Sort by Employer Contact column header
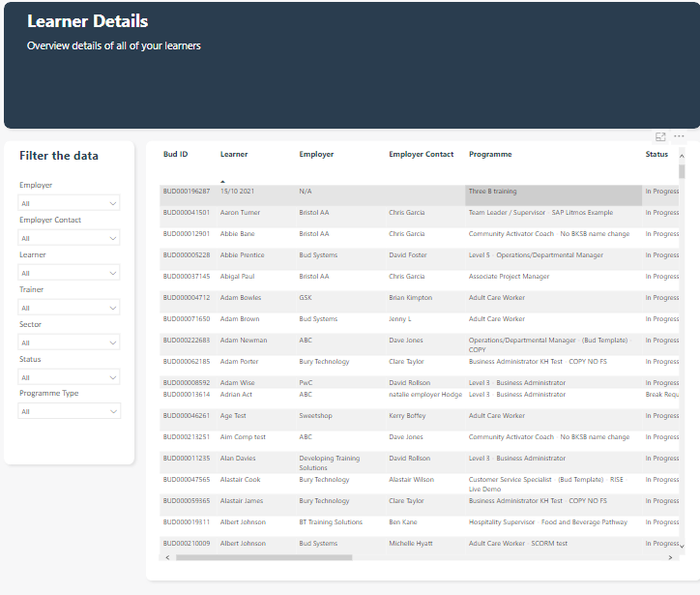 point(421,154)
